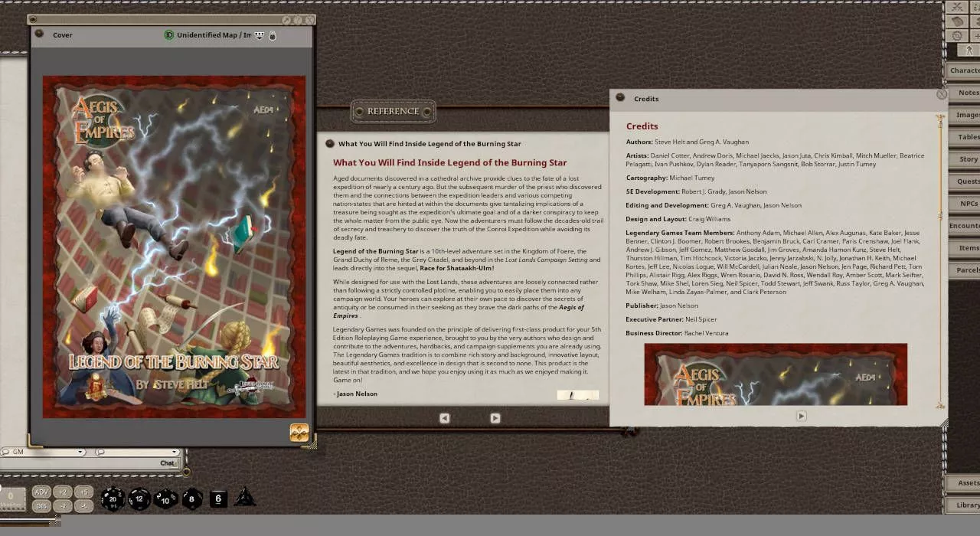Click 'Business Director: Rachel Ventura' line
The height and width of the screenshot is (536, 980).
(x=677, y=333)
